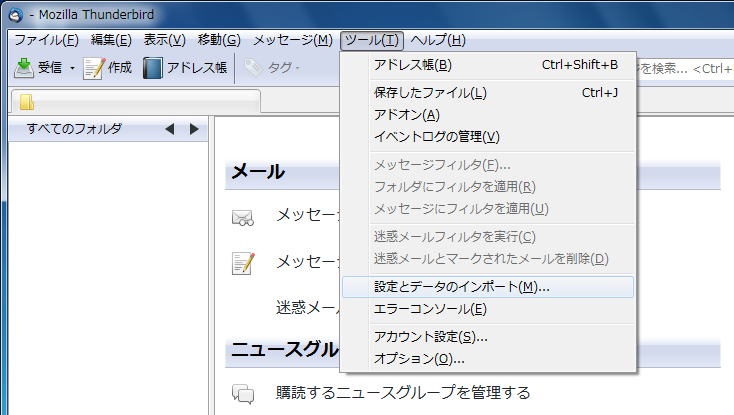The height and width of the screenshot is (415, 734).
Task: Click the search box showing 検索... <Ctrl+
Action: point(684,69)
